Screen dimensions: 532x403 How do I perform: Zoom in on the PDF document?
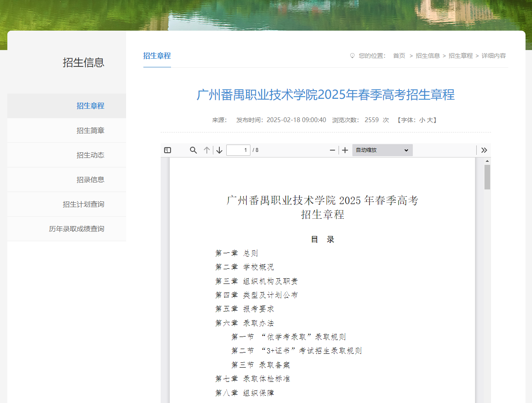coord(345,150)
